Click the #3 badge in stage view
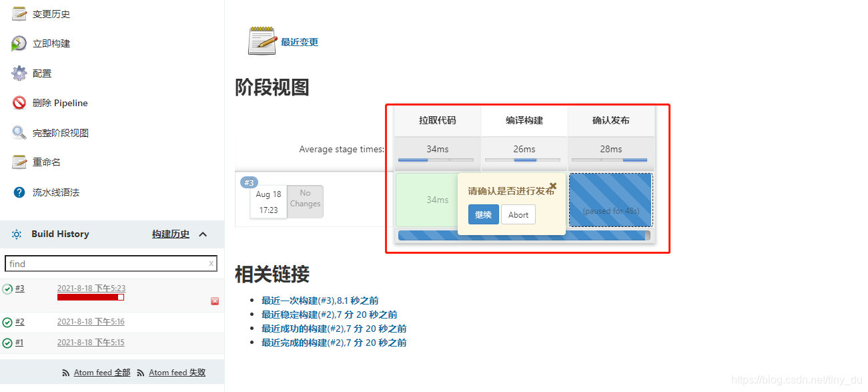The height and width of the screenshot is (392, 868). click(x=249, y=182)
